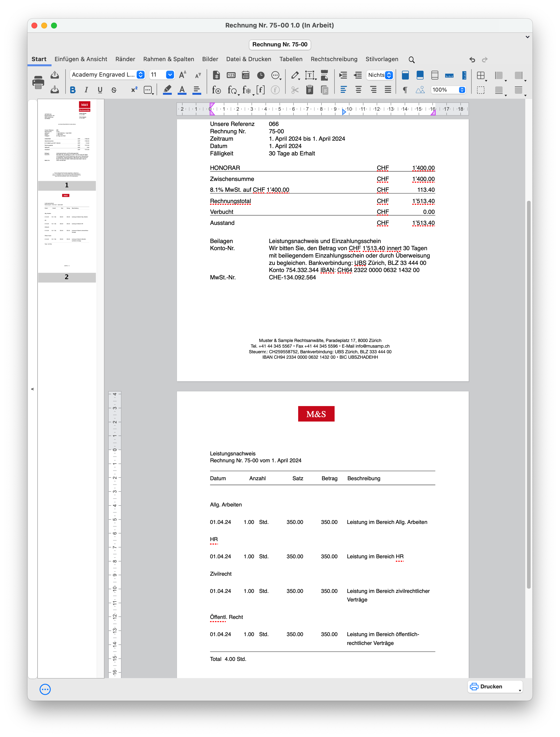Expand the pencil edit dropdown
The width and height of the screenshot is (560, 737).
295,75
